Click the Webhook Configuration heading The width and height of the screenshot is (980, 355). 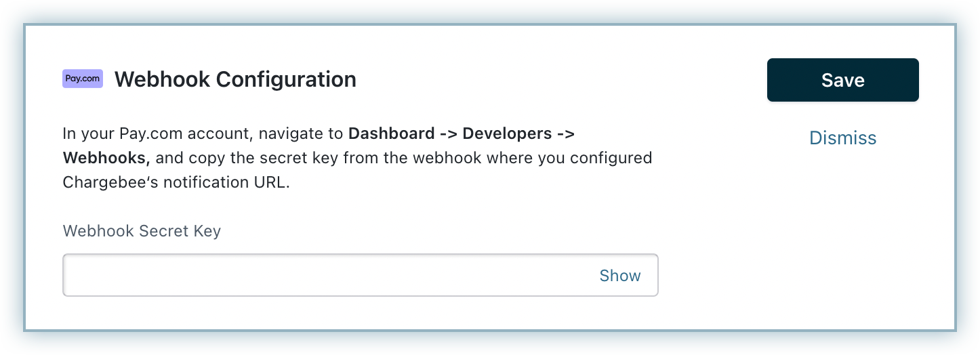coord(235,79)
